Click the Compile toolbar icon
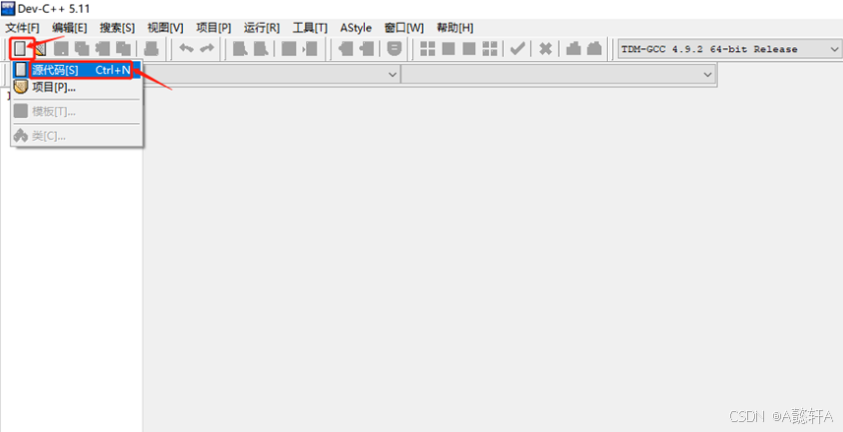 (x=427, y=49)
